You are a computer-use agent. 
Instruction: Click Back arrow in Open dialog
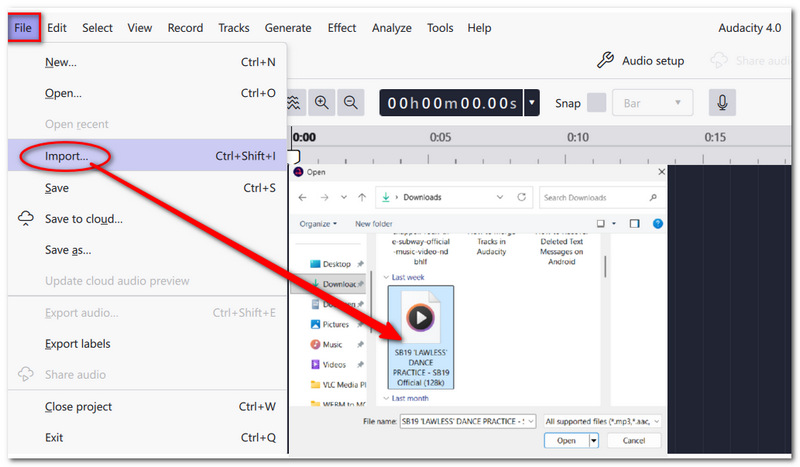(x=303, y=198)
